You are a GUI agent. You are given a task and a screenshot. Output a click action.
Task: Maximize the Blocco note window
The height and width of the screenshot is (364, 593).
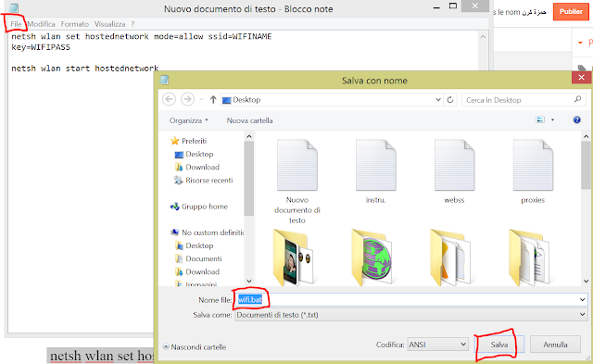[453, 6]
